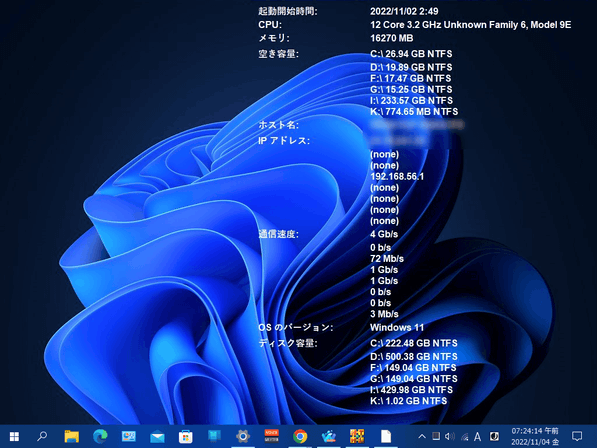The image size is (597, 448).
Task: Click disk size I:\ 429.98 GB NTFS
Action: click(x=411, y=390)
